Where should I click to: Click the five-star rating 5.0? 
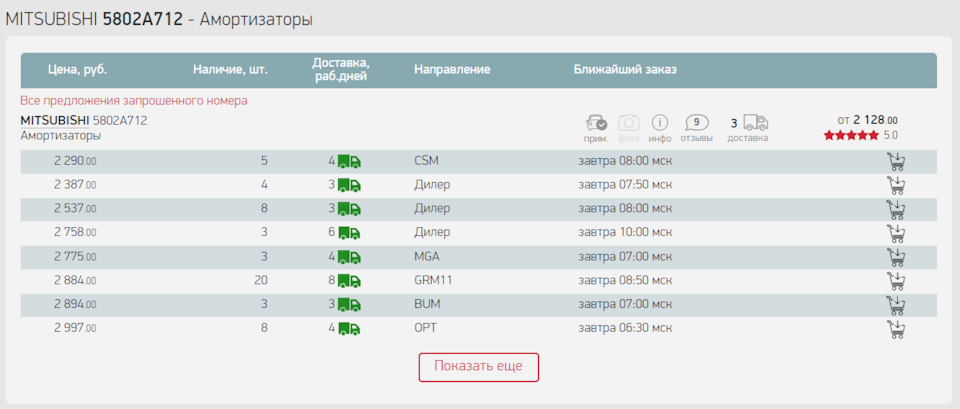[x=861, y=136]
